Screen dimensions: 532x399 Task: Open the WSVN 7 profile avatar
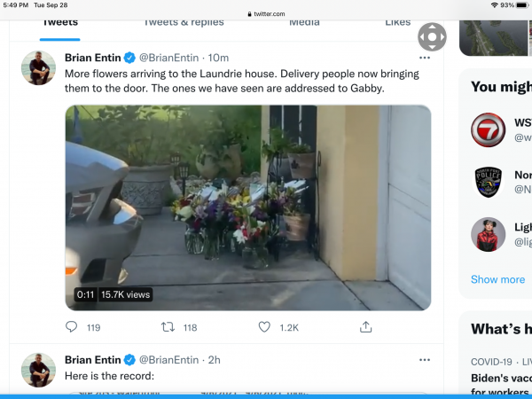click(x=488, y=129)
